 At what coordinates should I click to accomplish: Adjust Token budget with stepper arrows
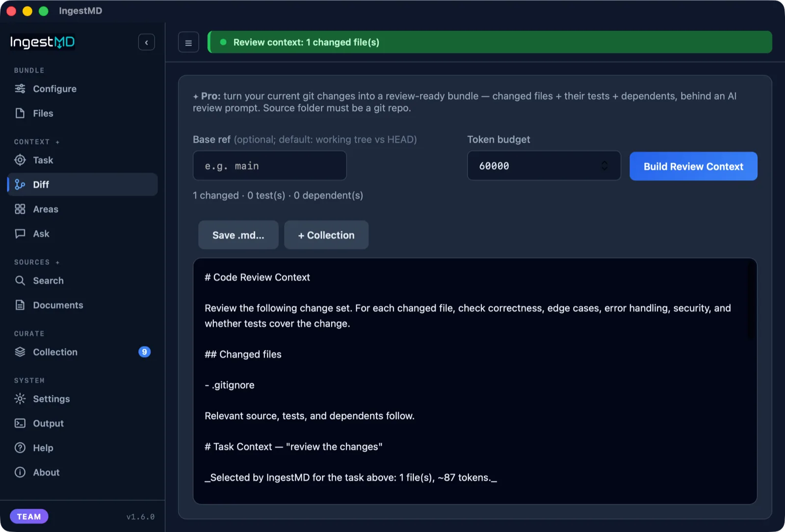[x=604, y=166]
